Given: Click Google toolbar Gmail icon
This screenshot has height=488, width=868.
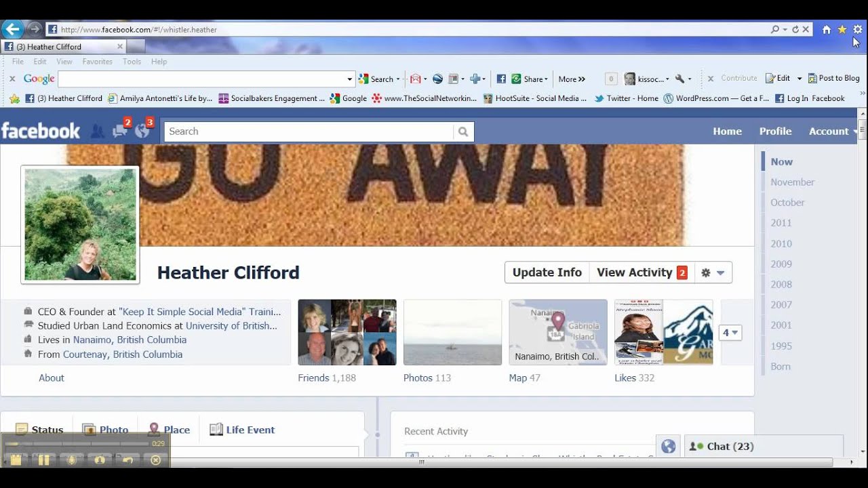Looking at the screenshot, I should coord(415,79).
